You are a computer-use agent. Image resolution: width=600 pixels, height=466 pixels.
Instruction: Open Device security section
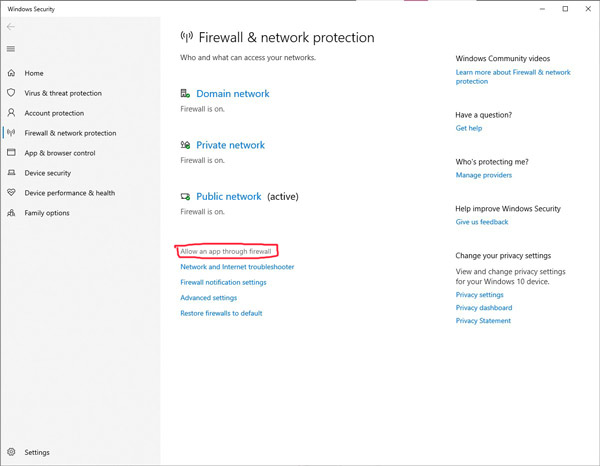pyautogui.click(x=48, y=173)
